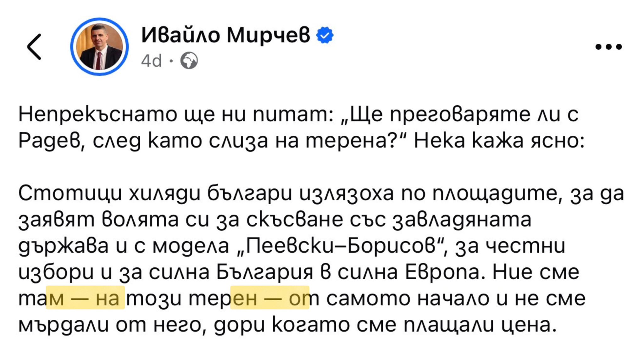Click the second highlighted text 'ен — от'
The image size is (644, 355).
click(270, 298)
